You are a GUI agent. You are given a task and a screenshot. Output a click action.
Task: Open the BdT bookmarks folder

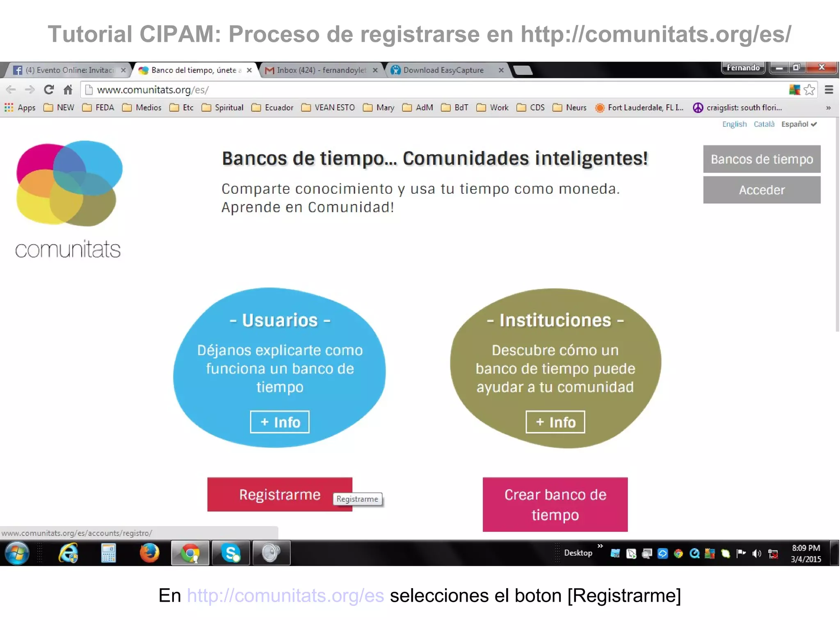point(455,108)
